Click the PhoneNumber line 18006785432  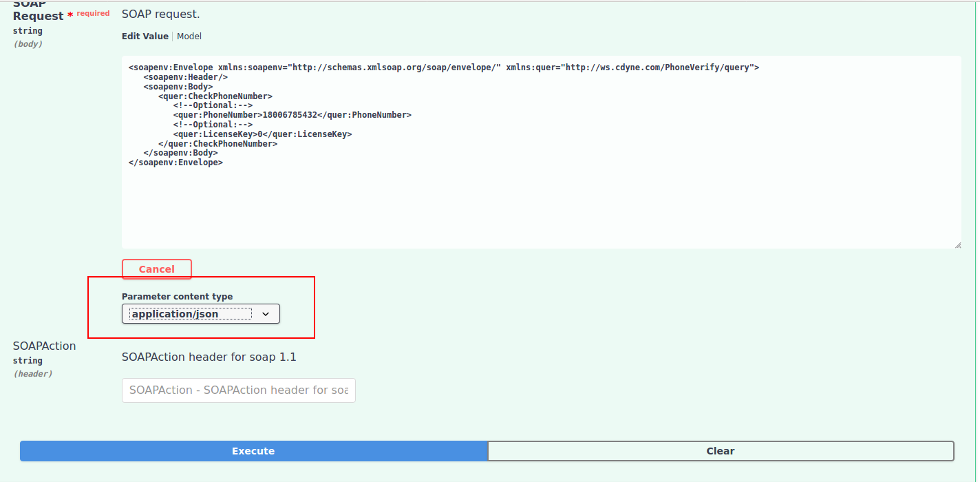(x=292, y=115)
